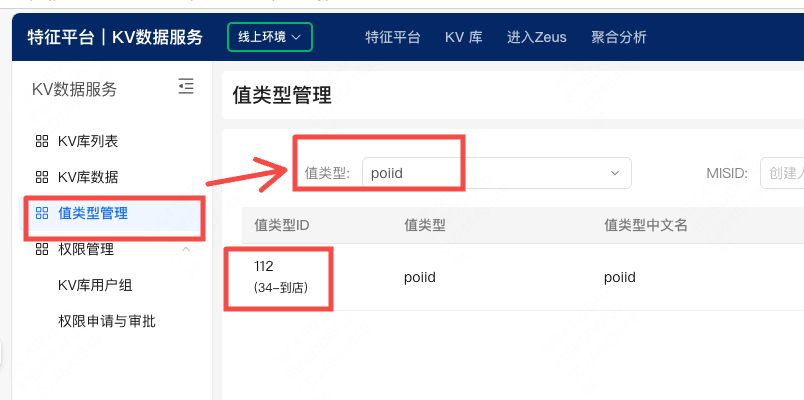Collapse sidebar with the menu fold icon
This screenshot has height=400, width=804.
pyautogui.click(x=186, y=86)
